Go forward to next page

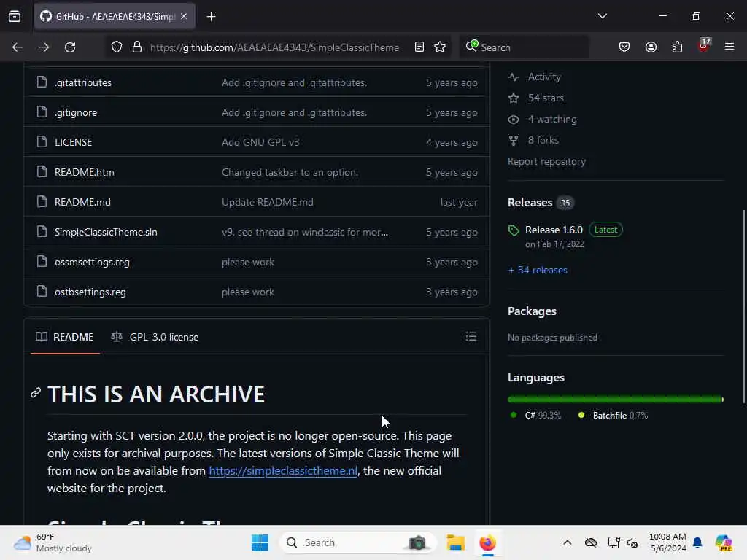pyautogui.click(x=43, y=47)
